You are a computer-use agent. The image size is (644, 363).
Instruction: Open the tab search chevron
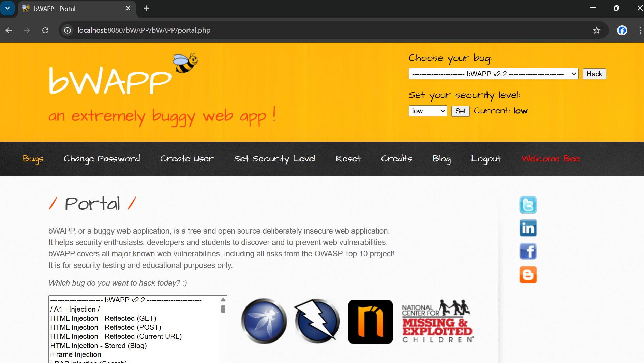pyautogui.click(x=8, y=8)
